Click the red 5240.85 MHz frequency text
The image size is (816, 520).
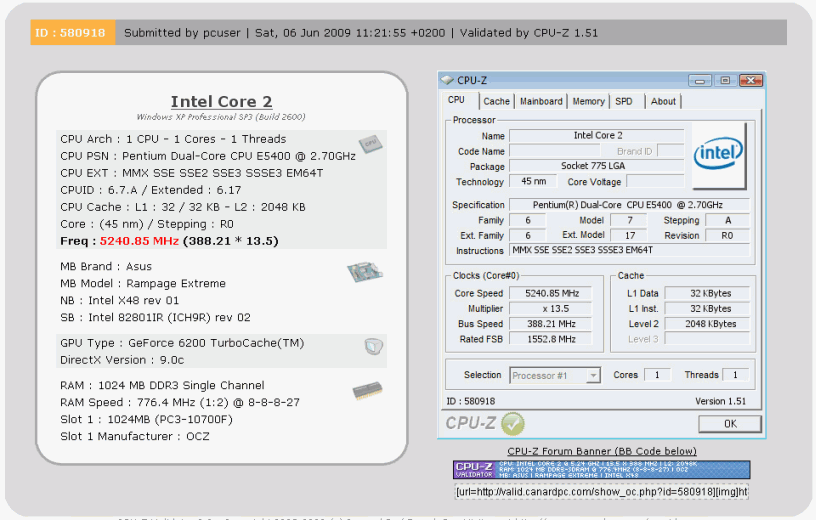(x=139, y=241)
